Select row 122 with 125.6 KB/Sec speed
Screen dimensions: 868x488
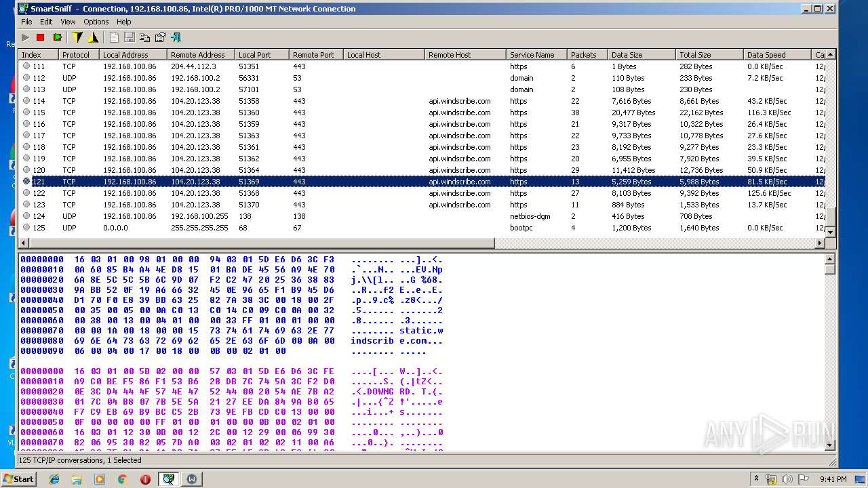pos(422,193)
